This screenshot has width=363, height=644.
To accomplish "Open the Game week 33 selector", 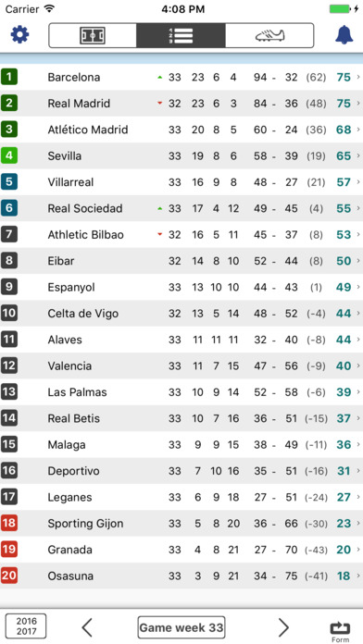I will coord(181,627).
